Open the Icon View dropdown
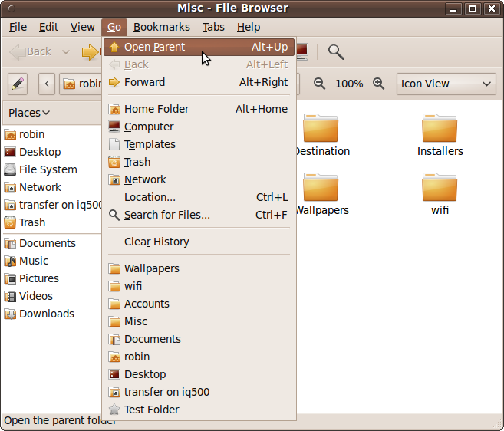This screenshot has width=504, height=431. point(446,84)
